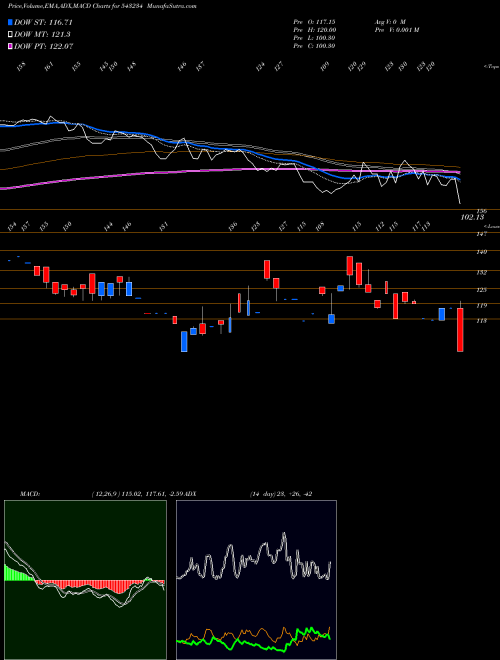Click the Tops label at right edge
Image resolution: width=500 pixels, height=660 pixels.
point(492,67)
